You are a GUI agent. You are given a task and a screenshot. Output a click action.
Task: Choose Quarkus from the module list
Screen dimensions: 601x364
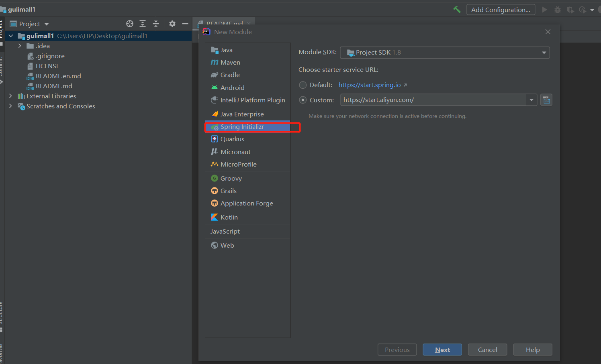pyautogui.click(x=247, y=139)
